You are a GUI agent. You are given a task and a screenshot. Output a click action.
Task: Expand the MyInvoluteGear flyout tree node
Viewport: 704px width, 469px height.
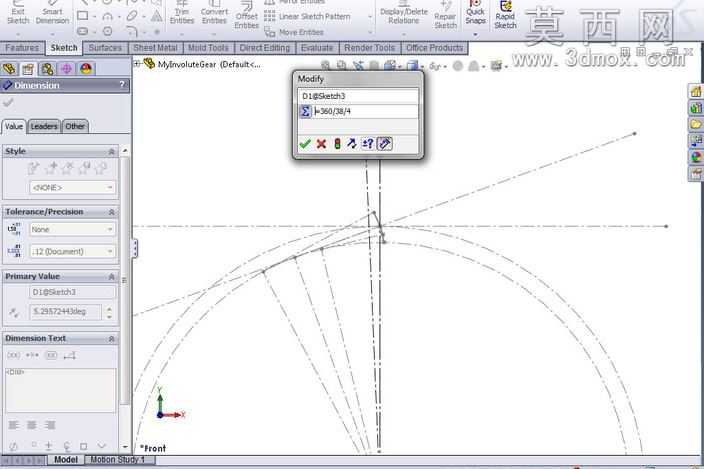(137, 64)
